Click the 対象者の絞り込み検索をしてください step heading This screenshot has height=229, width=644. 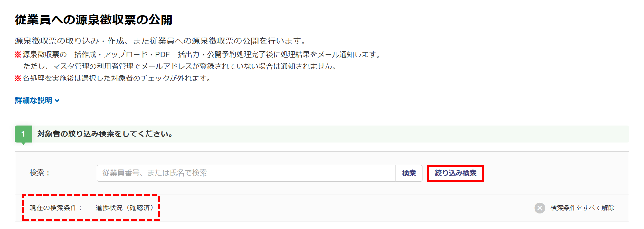pyautogui.click(x=105, y=134)
